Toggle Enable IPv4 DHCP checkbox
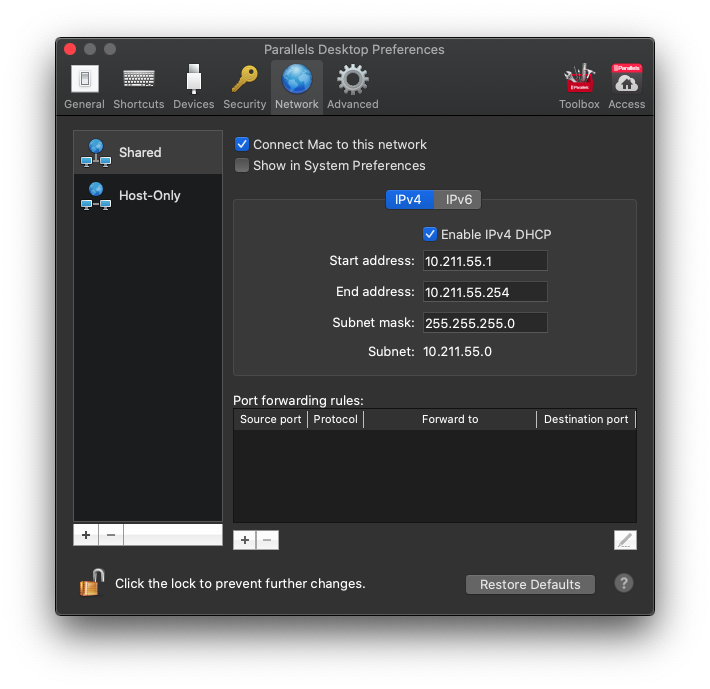This screenshot has height=689, width=710. pyautogui.click(x=430, y=234)
